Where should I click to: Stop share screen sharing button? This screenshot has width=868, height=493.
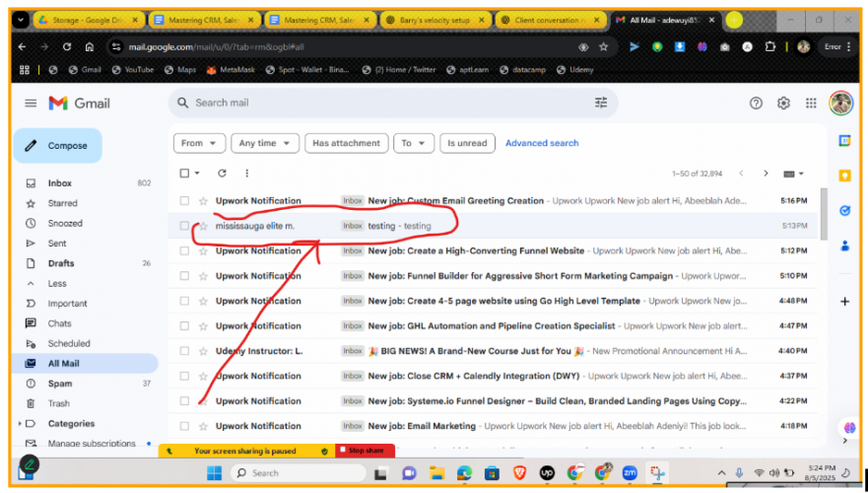point(365,451)
